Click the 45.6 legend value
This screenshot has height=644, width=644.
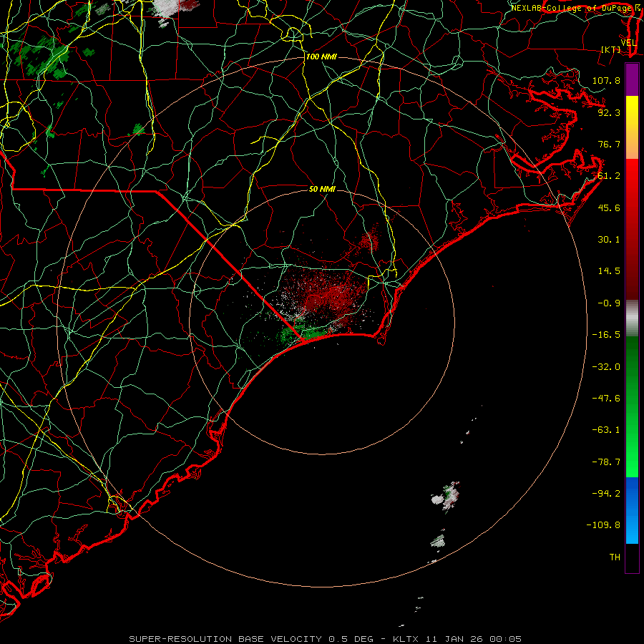(x=609, y=208)
